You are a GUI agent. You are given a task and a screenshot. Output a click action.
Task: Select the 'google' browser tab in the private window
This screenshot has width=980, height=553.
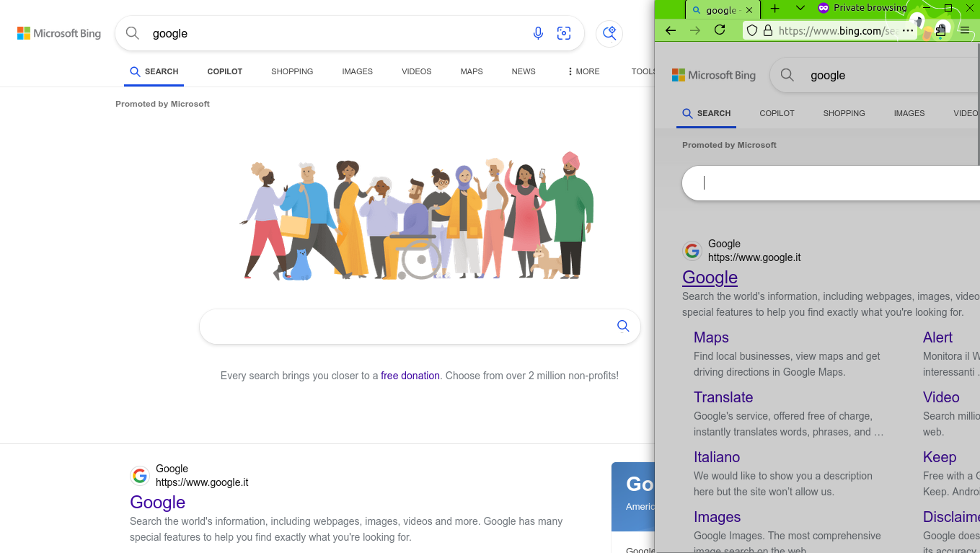coord(721,10)
